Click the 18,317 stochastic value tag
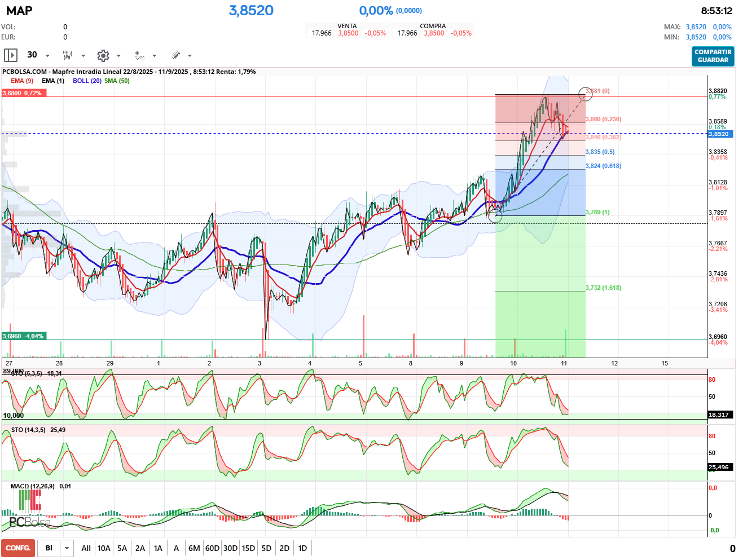743x560 pixels. point(721,415)
